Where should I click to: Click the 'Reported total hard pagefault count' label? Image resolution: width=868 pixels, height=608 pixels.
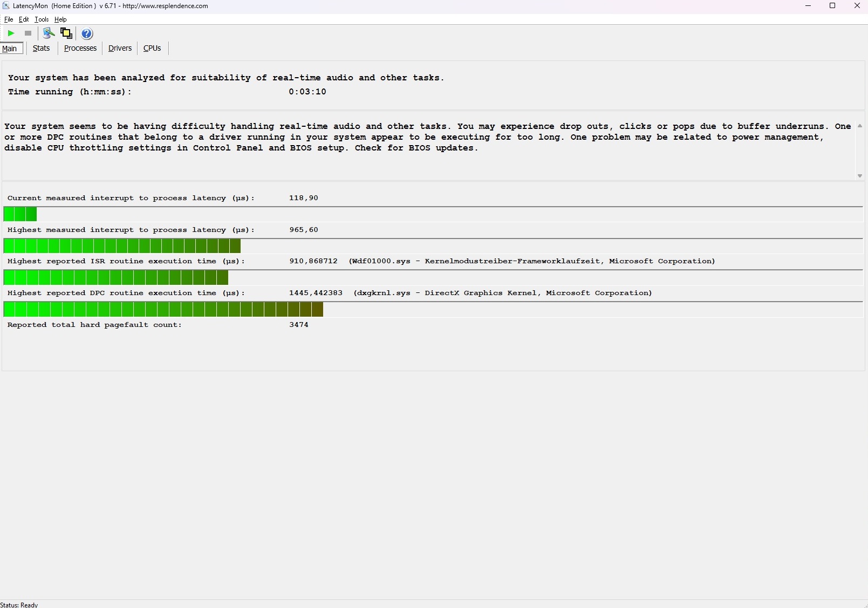point(95,325)
